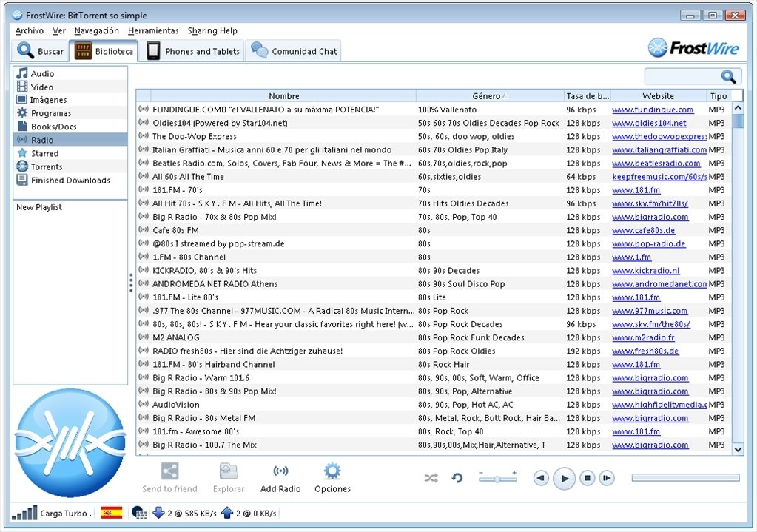
Task: Click the Programas gear icon in the sidebar
Action: click(x=22, y=113)
